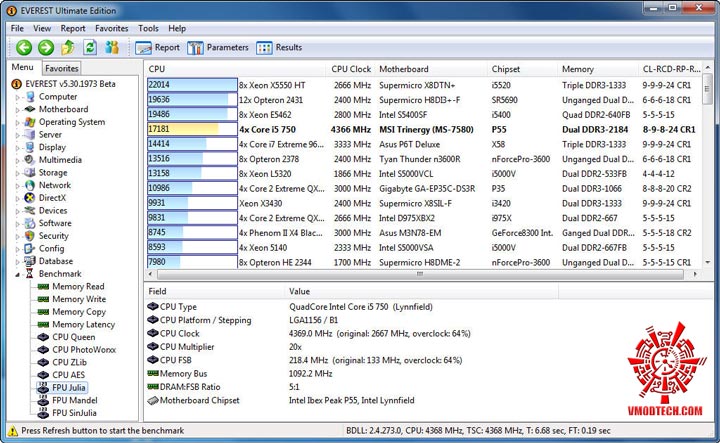Select the CPU AES benchmark
Image resolution: width=720 pixels, height=443 pixels.
61,375
